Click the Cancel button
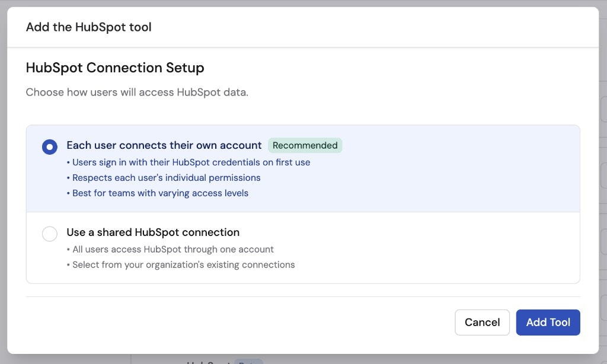 tap(482, 322)
